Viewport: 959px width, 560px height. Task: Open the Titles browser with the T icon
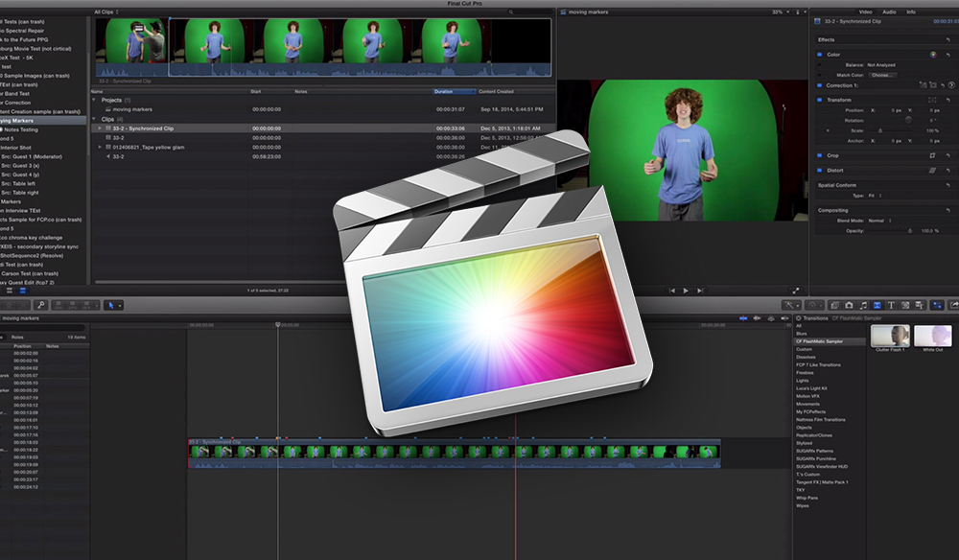pyautogui.click(x=891, y=304)
